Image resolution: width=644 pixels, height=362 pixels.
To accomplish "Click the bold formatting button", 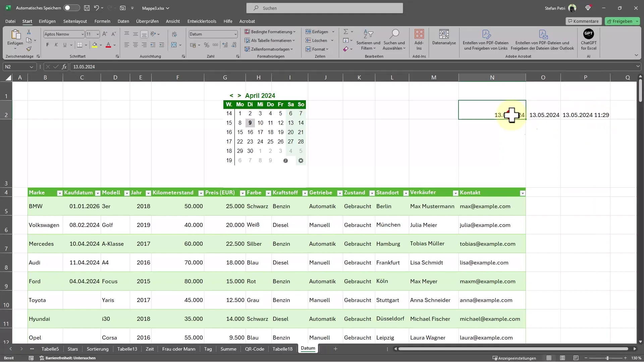I will (48, 45).
